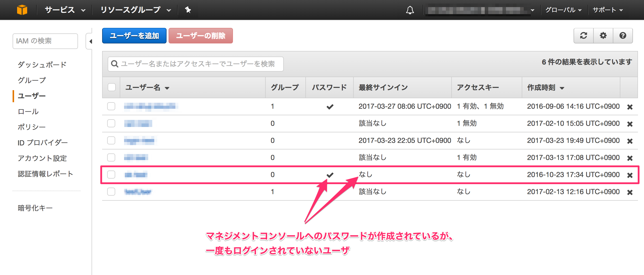Go to ダッシュボード in sidebar
This screenshot has width=644, height=275.
(42, 65)
